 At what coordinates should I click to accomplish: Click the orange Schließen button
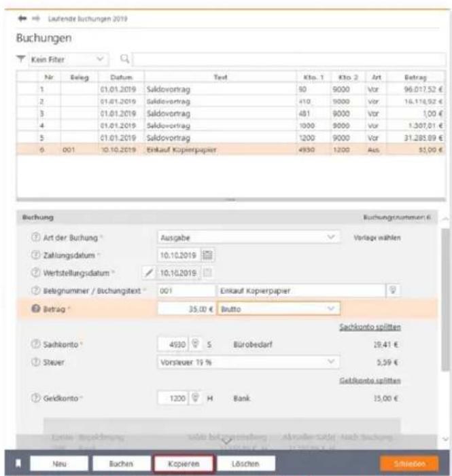click(x=409, y=464)
